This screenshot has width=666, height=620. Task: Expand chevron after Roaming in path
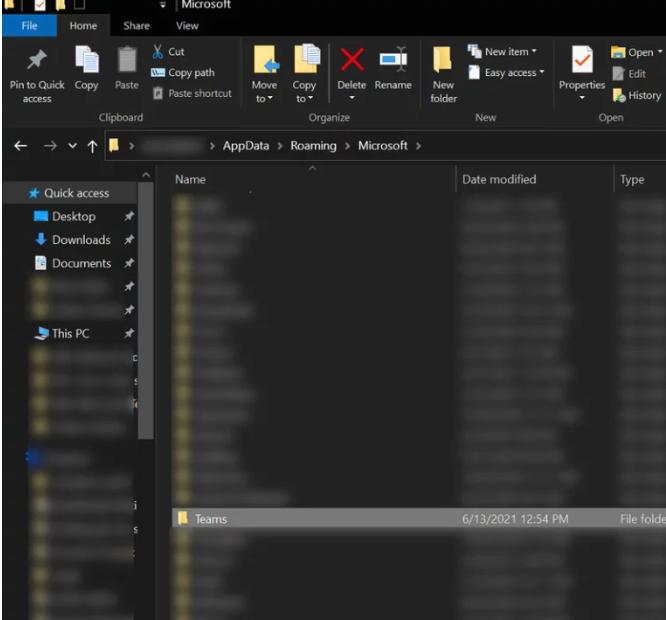pyautogui.click(x=347, y=146)
